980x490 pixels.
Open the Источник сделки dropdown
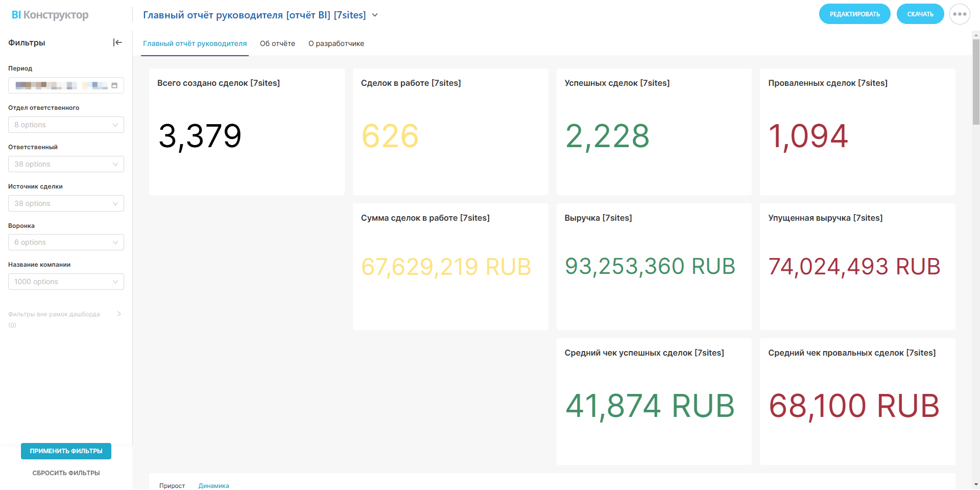point(66,203)
